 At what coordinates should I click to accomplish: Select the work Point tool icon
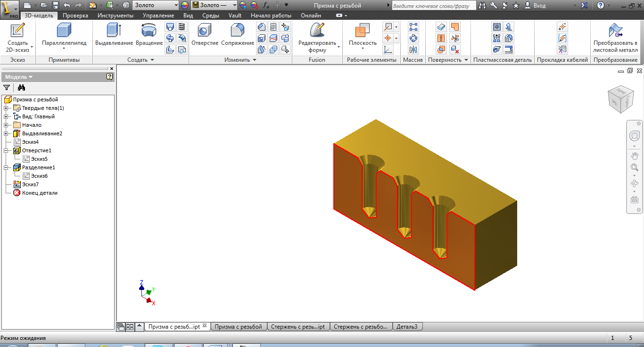click(x=388, y=38)
